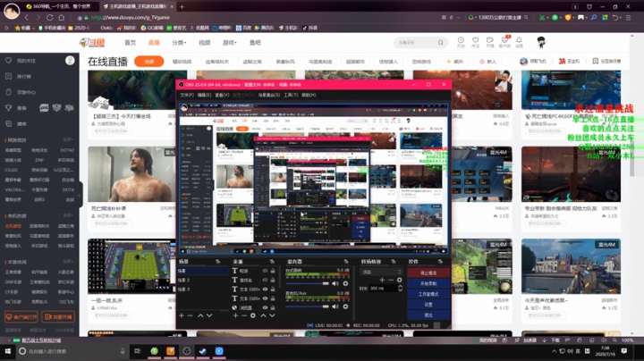Open Douyu 关注 heart icon in header

475,42
